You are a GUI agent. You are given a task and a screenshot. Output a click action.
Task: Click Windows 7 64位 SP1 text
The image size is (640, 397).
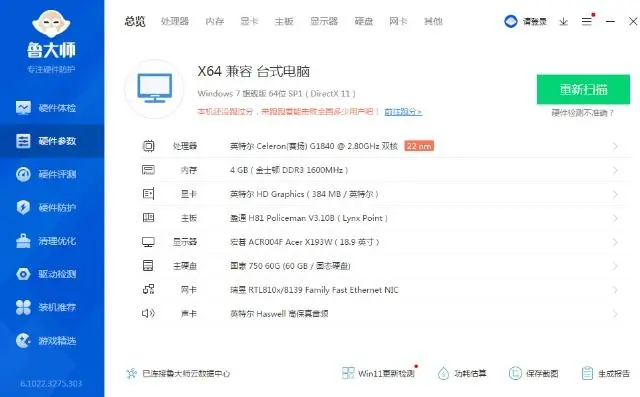276,93
